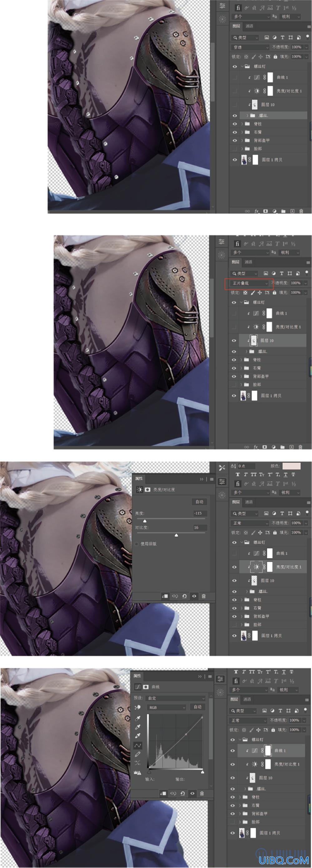This screenshot has width=312, height=868.
Task: Select mask icon beside 亮度/对比度 header title
Action: 147,489
